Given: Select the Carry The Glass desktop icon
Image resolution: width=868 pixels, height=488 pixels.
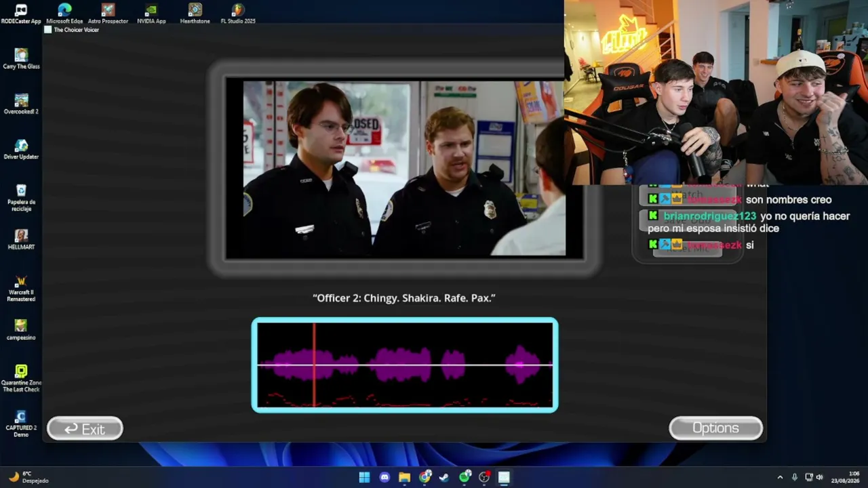Looking at the screenshot, I should [21, 59].
